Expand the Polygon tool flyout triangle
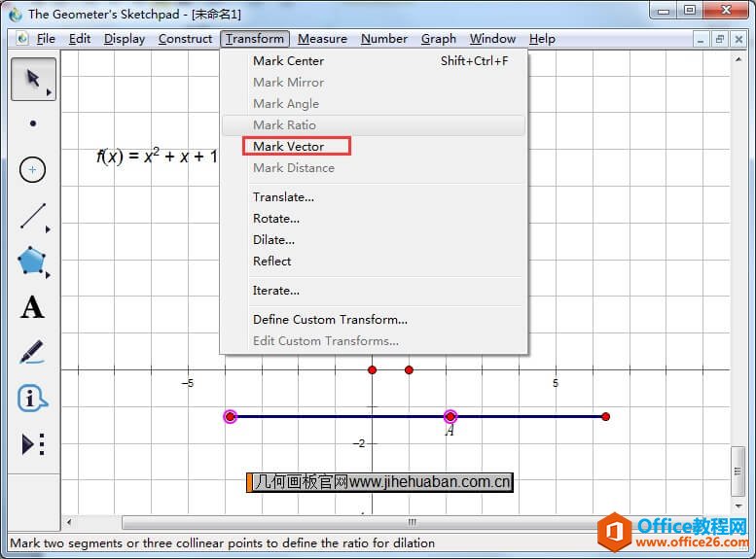The image size is (756, 559). (48, 275)
